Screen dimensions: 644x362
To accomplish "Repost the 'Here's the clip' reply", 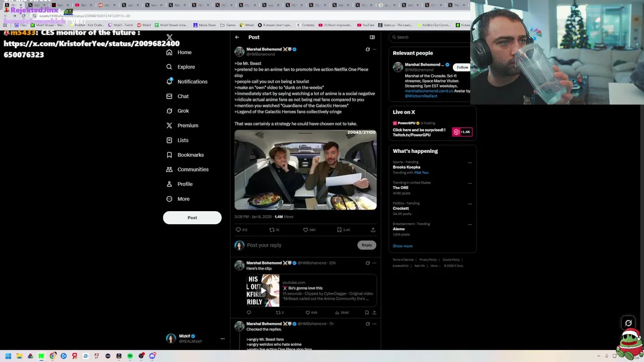I will point(278,313).
